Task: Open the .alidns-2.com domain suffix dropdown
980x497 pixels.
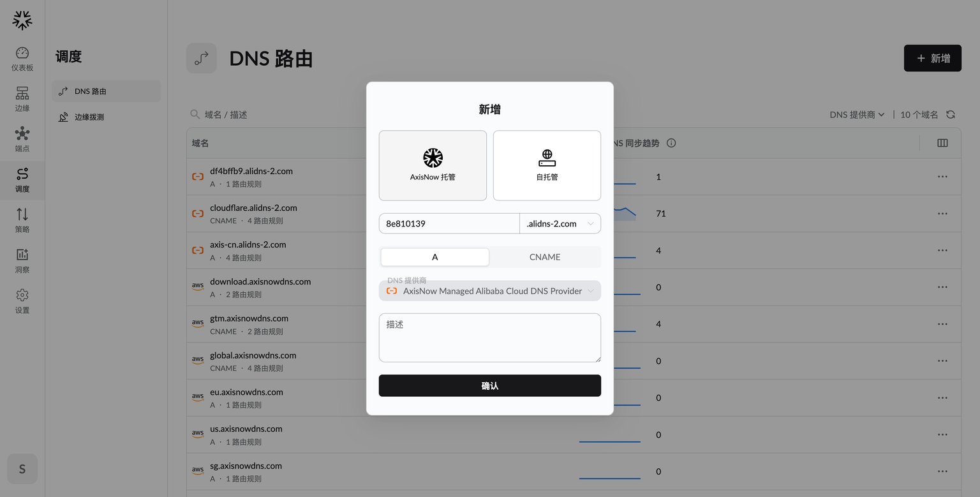Action: pyautogui.click(x=560, y=223)
